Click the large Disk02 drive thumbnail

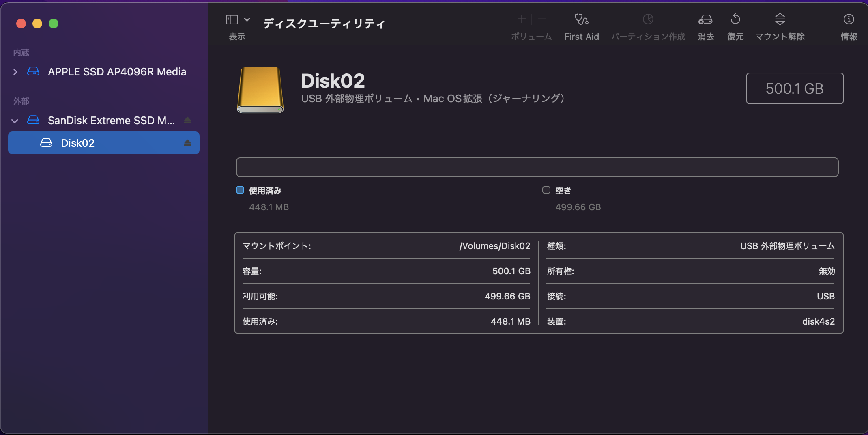[x=260, y=90]
